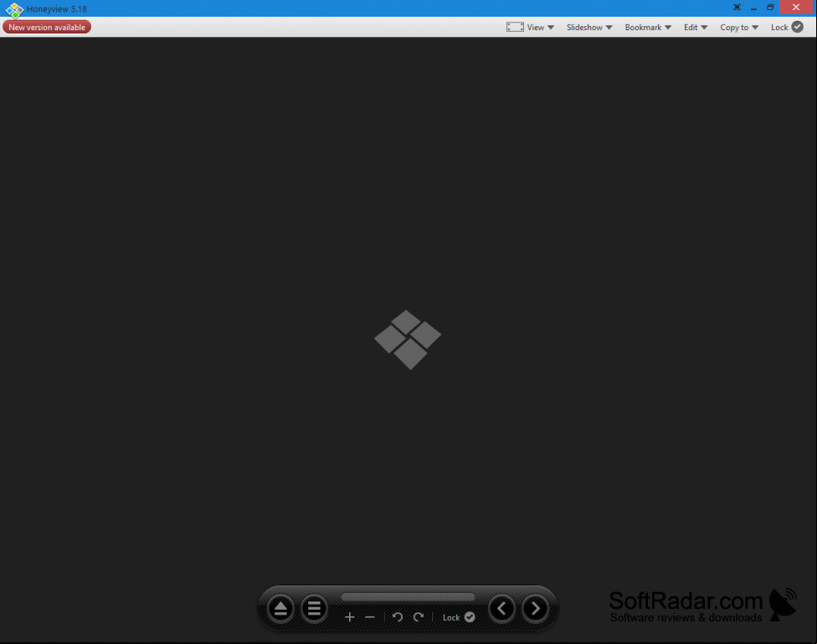Image resolution: width=817 pixels, height=644 pixels.
Task: Restore down the Honeyview window
Action: [x=771, y=8]
